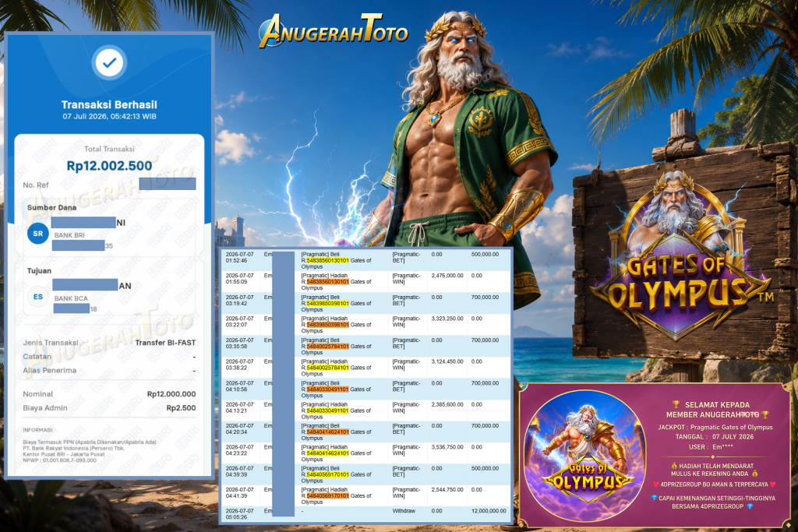This screenshot has height=532, width=798.
Task: Click the win amount 3,124,450.00
Action: [447, 361]
